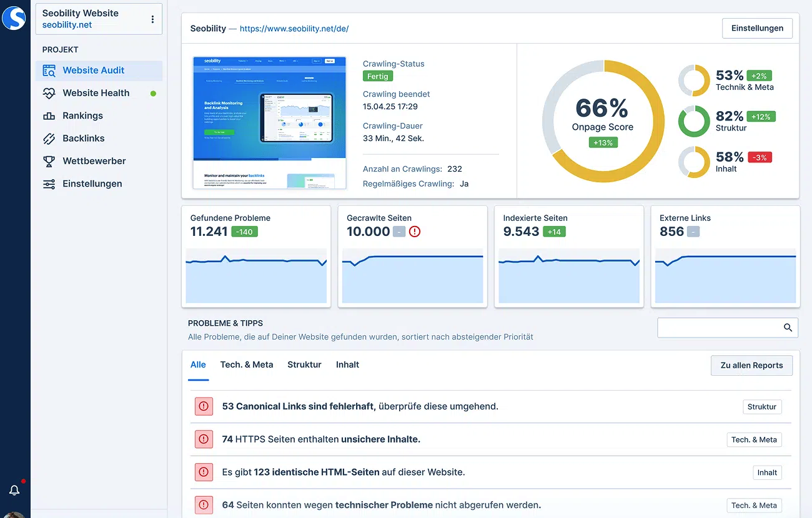Click the Indexierte Seiten trend chart
Viewport: 812px width, 518px height.
569,275
